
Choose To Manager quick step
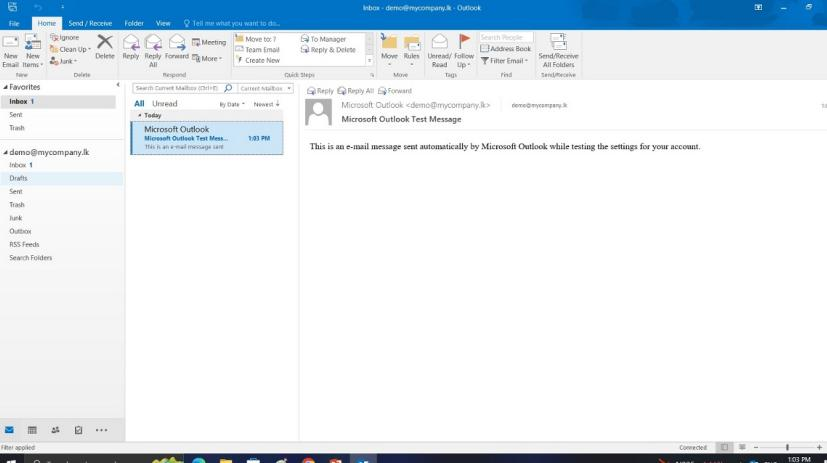[323, 39]
